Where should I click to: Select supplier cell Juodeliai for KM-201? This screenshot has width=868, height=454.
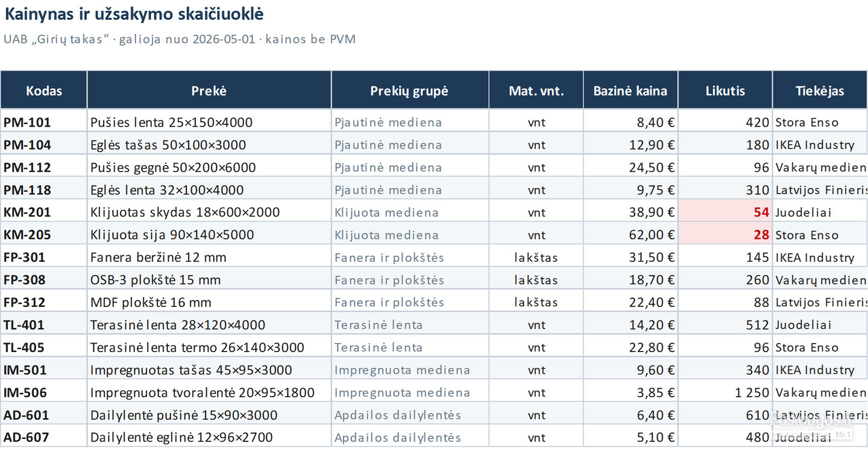pos(820,212)
